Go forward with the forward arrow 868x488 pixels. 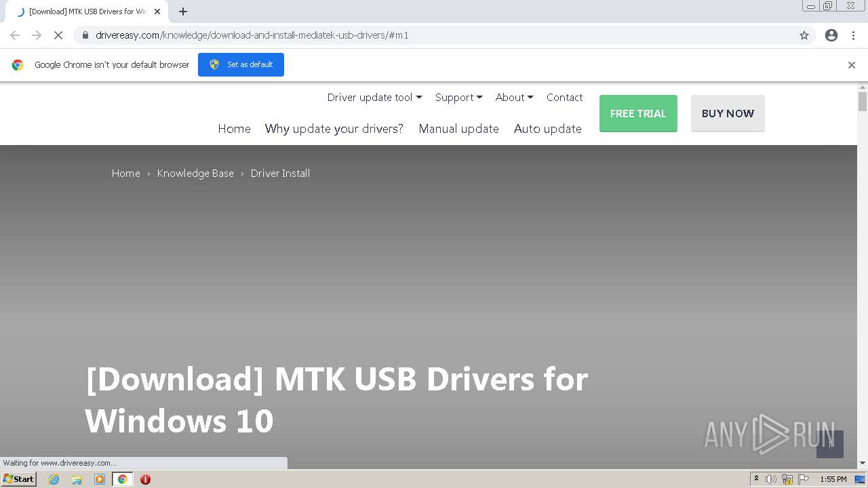point(37,35)
